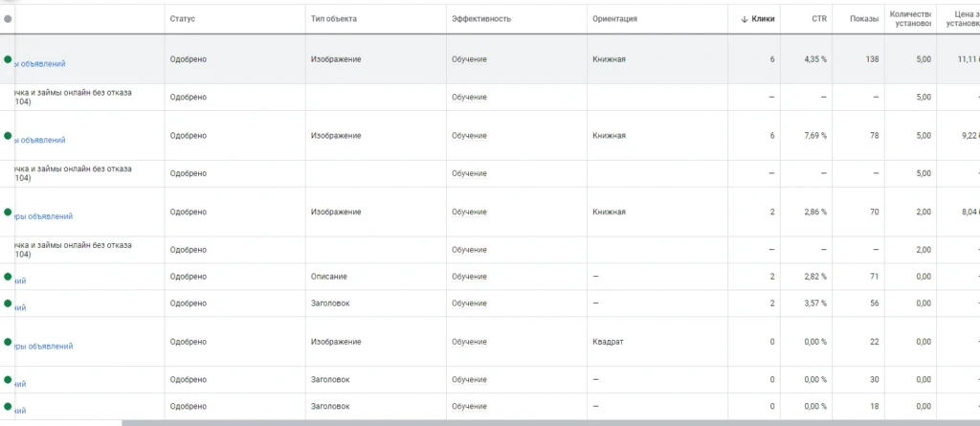Screen dimensions: 980x426
Task: Click green status dot of the Описание row
Action: coord(8,277)
